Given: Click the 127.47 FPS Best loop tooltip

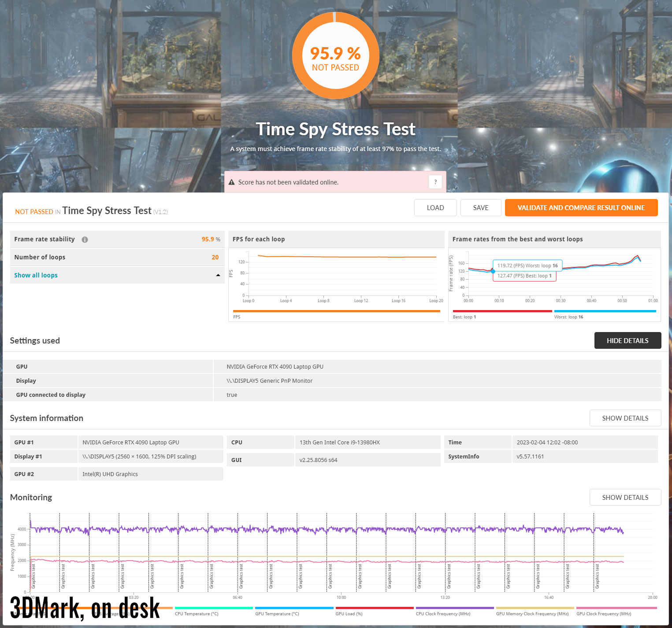Looking at the screenshot, I should [524, 276].
